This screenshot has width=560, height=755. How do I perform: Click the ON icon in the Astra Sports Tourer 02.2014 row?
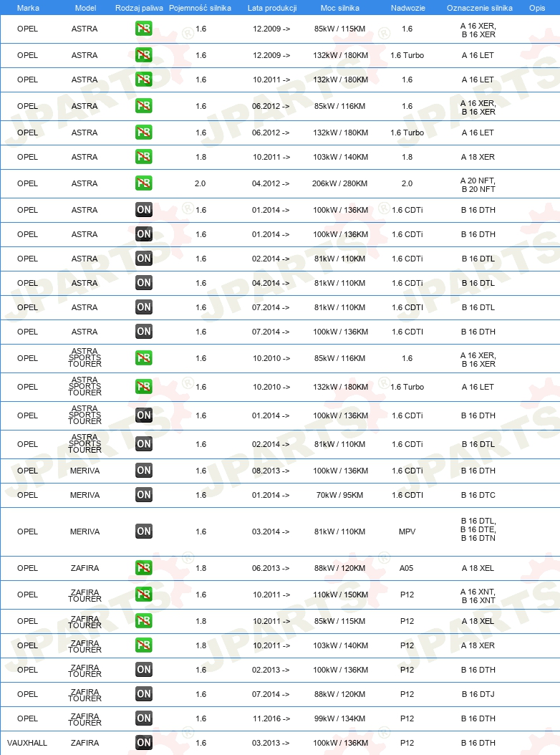tap(143, 444)
